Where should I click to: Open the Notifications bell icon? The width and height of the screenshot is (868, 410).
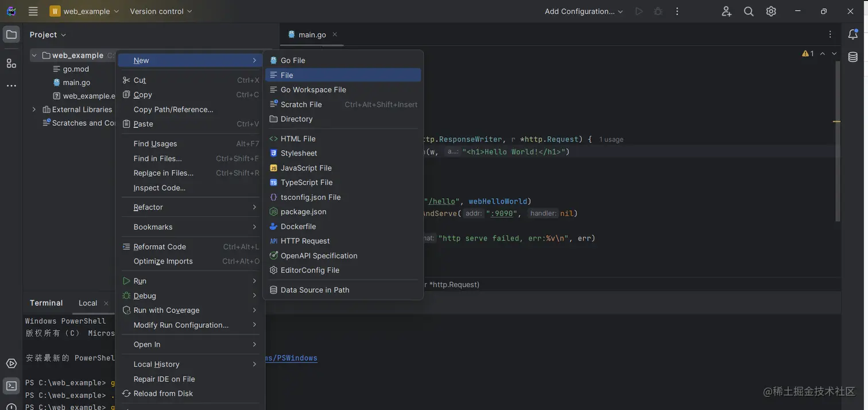(853, 34)
